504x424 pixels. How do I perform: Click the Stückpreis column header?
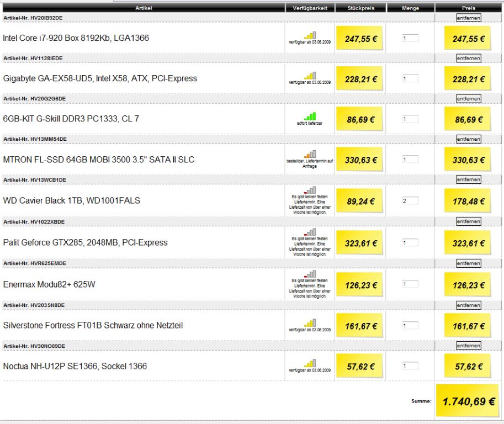pos(360,8)
